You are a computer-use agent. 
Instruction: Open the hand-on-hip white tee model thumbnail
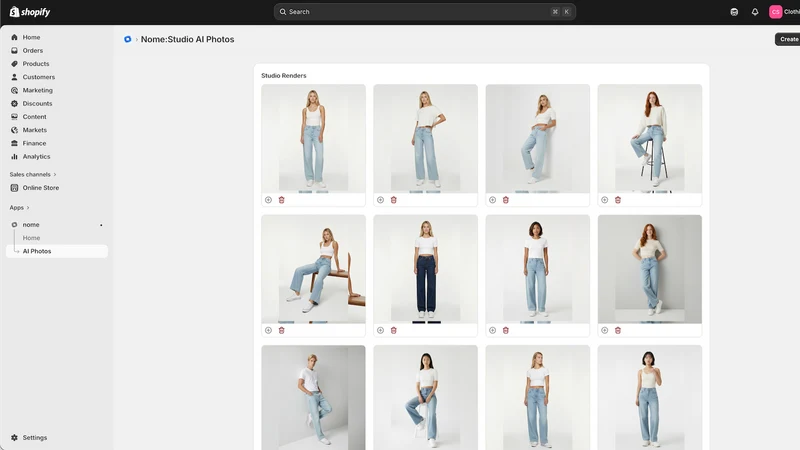[x=426, y=139]
